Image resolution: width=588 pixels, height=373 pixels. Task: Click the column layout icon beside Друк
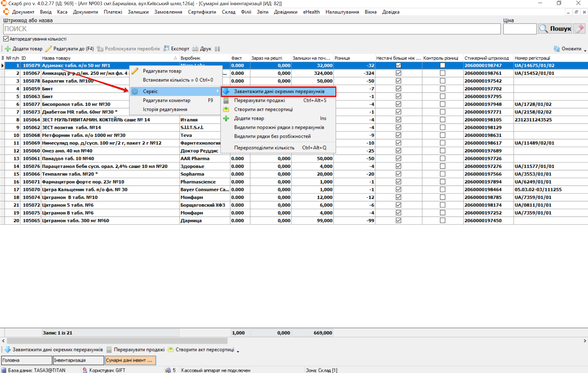217,49
